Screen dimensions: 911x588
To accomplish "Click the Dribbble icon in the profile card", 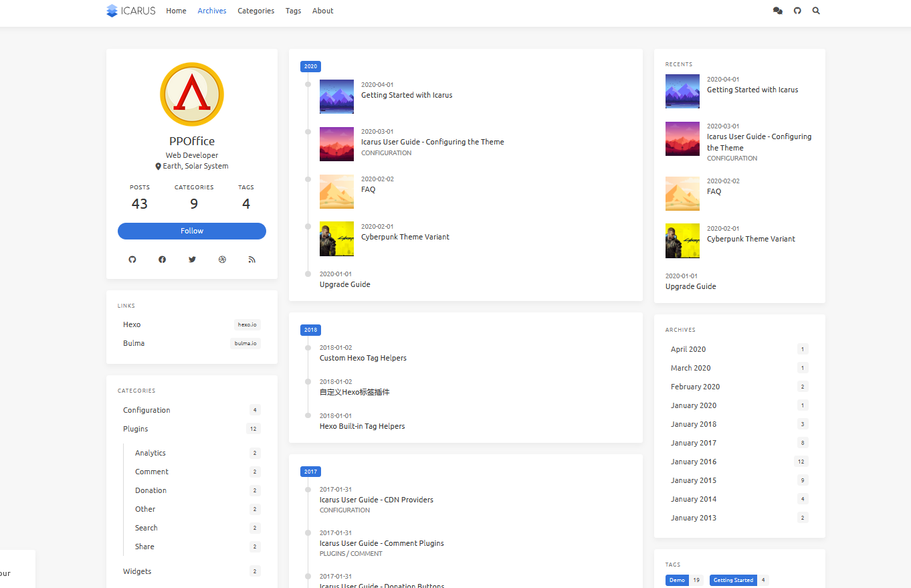I will click(x=222, y=260).
